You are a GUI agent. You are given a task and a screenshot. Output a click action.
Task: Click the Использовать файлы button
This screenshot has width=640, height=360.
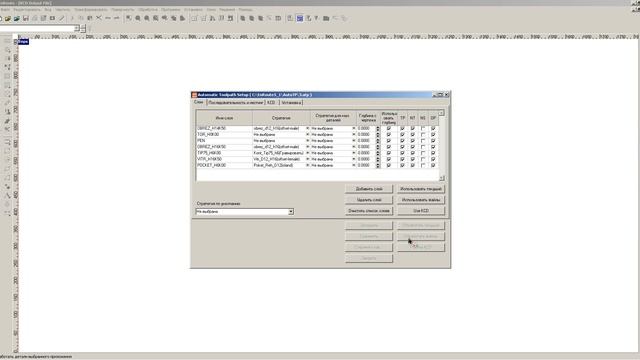pos(421,200)
